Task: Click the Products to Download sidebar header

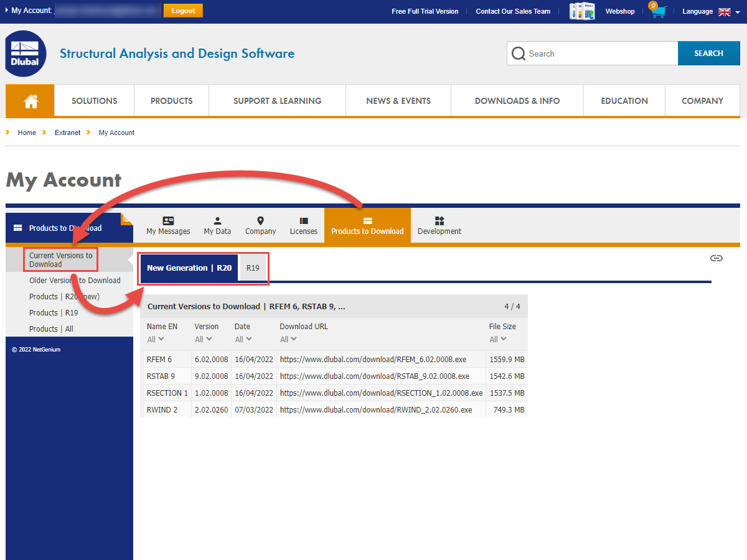Action: point(69,228)
